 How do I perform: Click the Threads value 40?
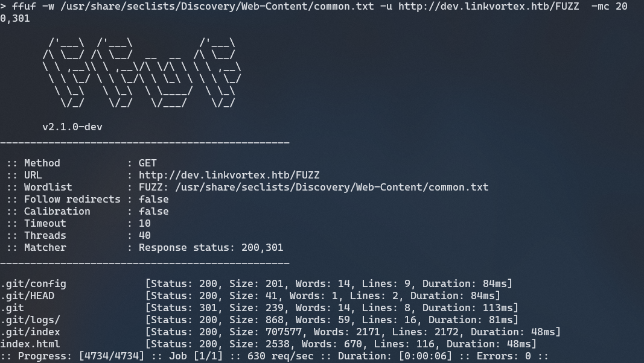(x=145, y=236)
